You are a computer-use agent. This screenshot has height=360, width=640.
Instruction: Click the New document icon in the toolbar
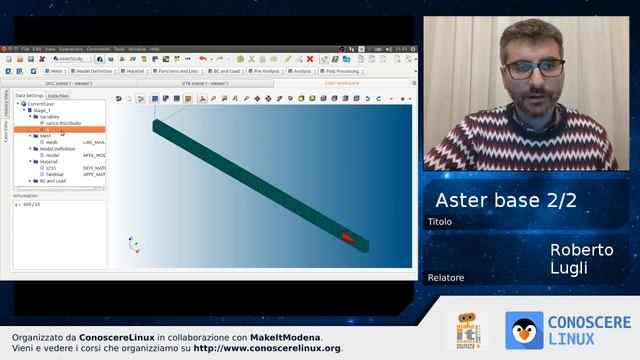click(x=9, y=59)
